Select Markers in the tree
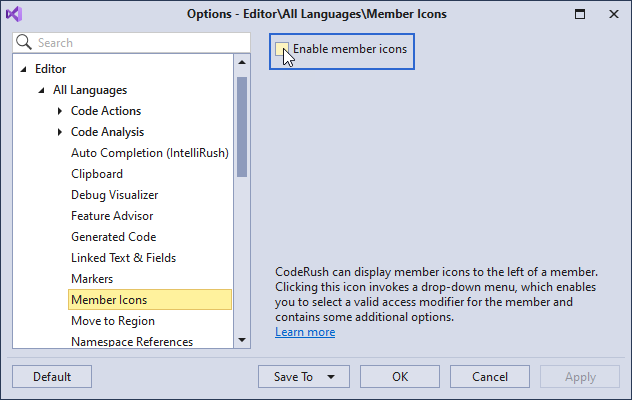This screenshot has height=400, width=632. 92,279
